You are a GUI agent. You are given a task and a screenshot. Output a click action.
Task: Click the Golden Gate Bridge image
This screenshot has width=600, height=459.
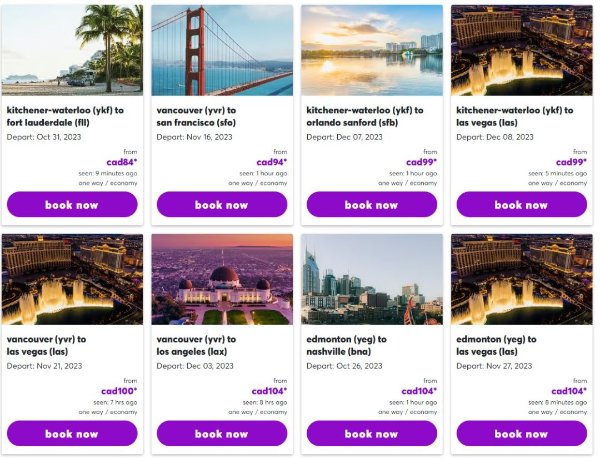click(222, 50)
